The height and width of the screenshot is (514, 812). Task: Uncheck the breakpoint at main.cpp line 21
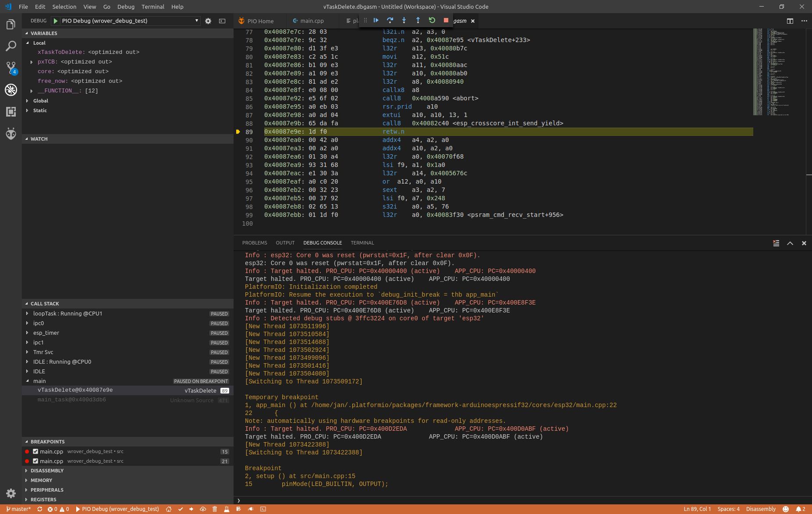tap(35, 461)
